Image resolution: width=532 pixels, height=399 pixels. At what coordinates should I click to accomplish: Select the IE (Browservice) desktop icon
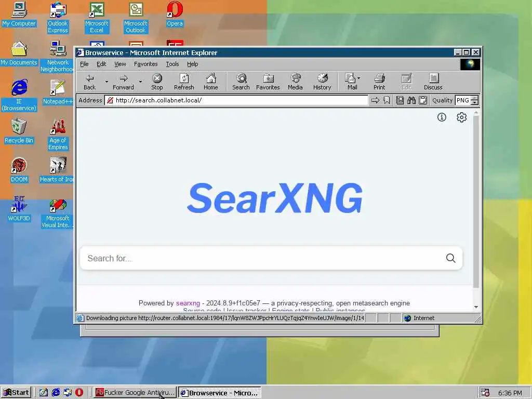point(19,96)
